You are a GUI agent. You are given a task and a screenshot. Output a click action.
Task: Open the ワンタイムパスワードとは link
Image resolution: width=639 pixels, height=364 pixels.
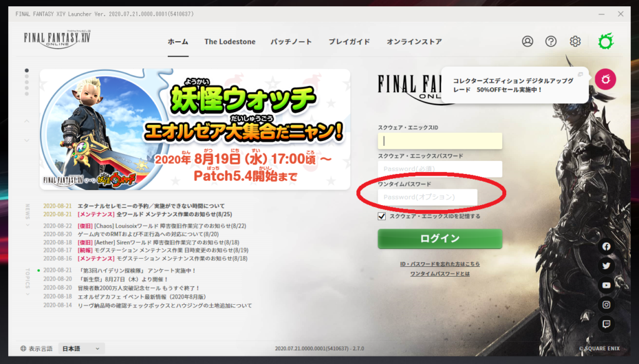point(440,274)
